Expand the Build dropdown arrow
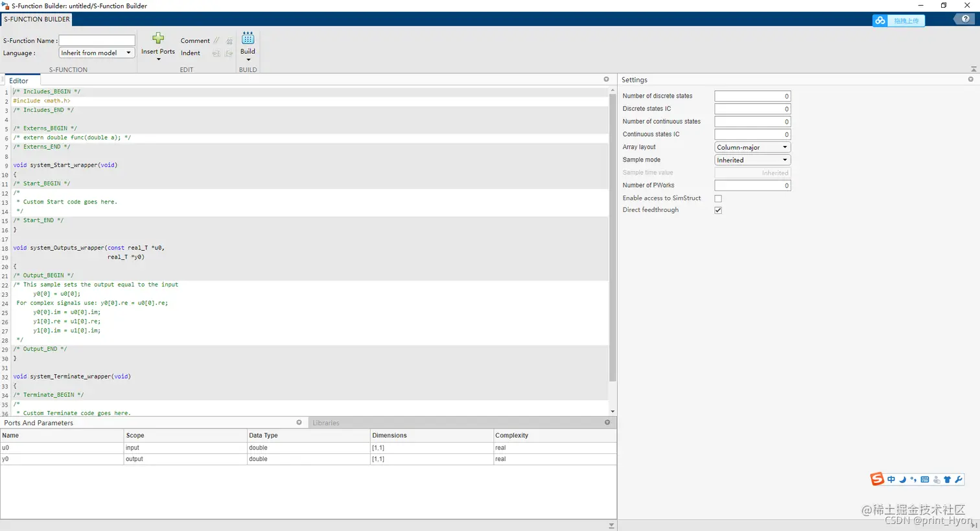Image resolution: width=980 pixels, height=531 pixels. 248,60
